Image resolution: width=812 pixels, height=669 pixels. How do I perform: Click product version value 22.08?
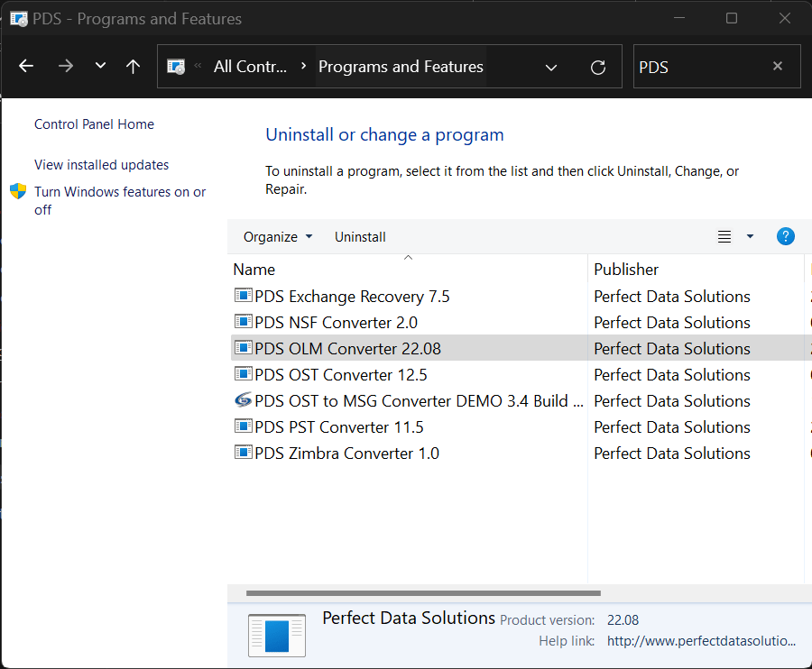tap(623, 619)
